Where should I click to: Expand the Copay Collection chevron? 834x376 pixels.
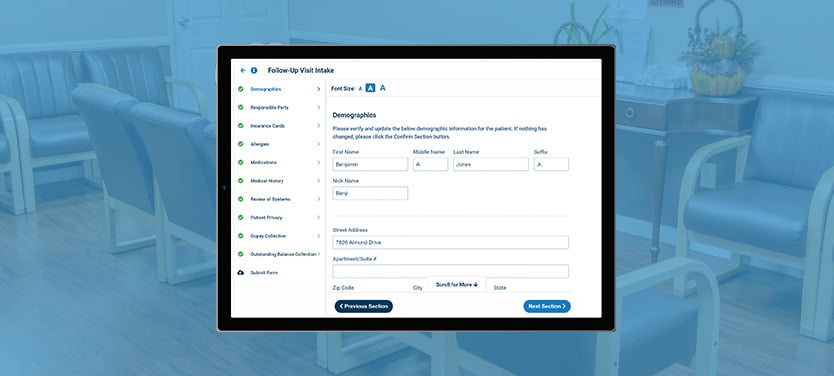pyautogui.click(x=319, y=236)
